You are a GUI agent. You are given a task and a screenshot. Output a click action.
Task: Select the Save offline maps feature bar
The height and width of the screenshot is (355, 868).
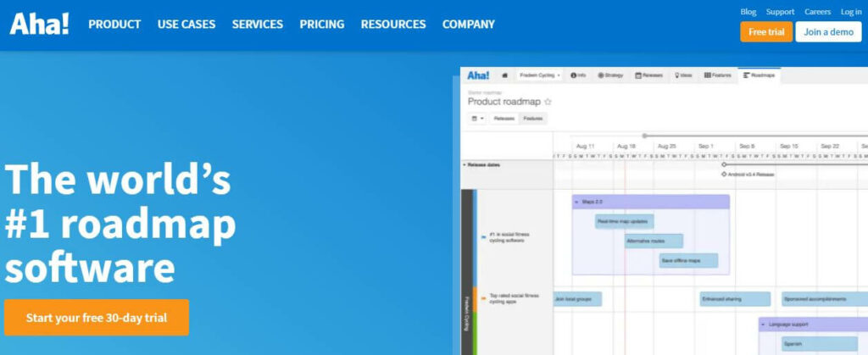pos(688,260)
